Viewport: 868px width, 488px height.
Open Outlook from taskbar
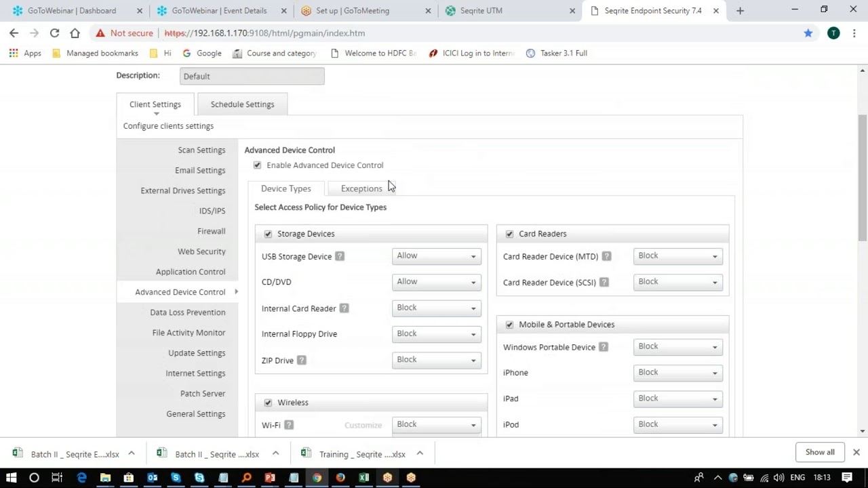click(153, 478)
